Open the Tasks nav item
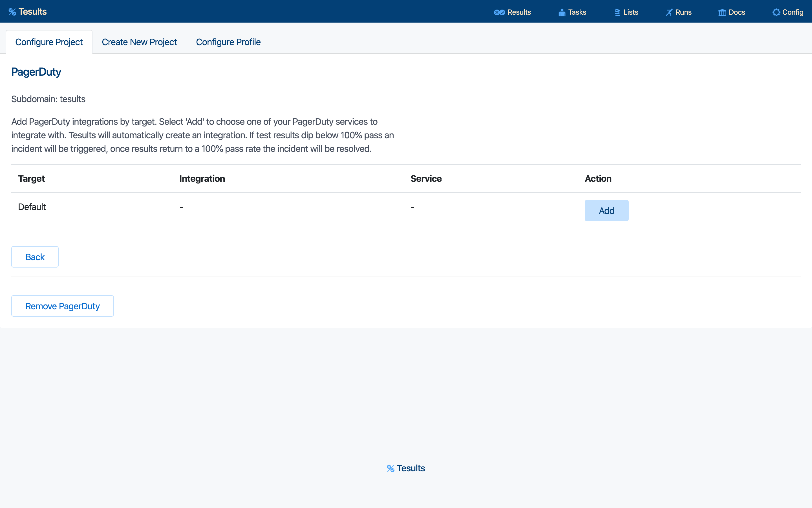 pyautogui.click(x=572, y=12)
